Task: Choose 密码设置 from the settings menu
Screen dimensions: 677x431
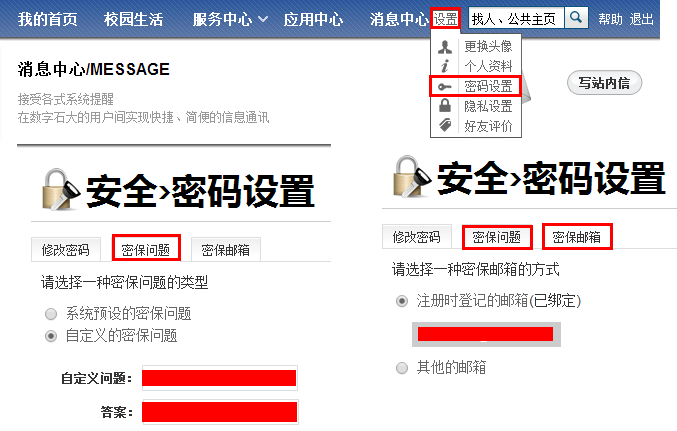Action: point(488,86)
